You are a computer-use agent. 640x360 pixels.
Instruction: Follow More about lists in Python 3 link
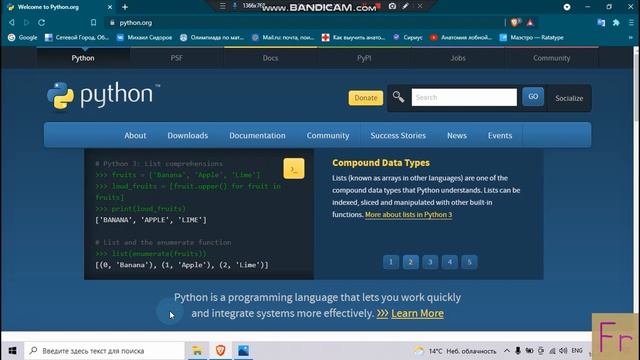409,214
